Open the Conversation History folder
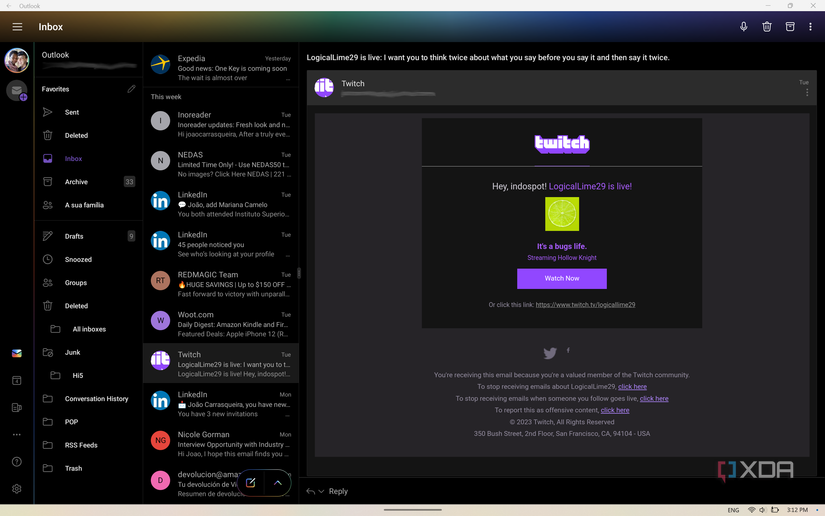This screenshot has width=825, height=516. 89,398
